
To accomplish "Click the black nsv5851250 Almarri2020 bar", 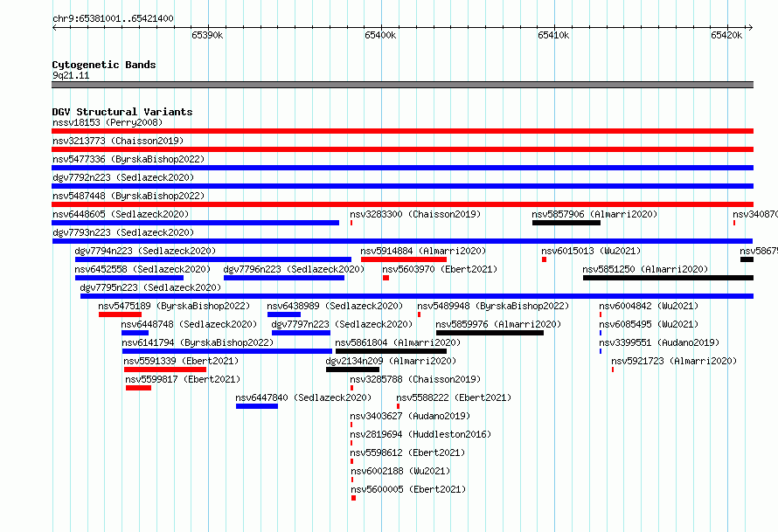I will click(x=669, y=278).
